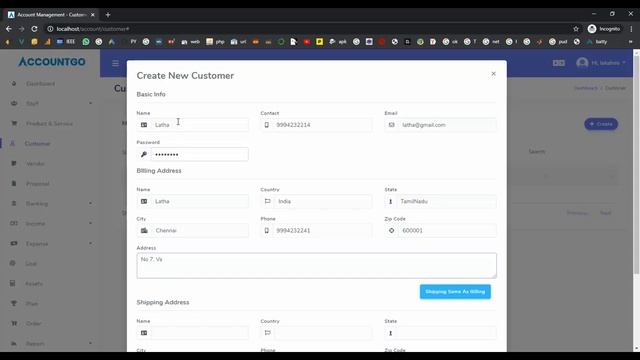Click the building icon beside Billing City

[x=144, y=231]
